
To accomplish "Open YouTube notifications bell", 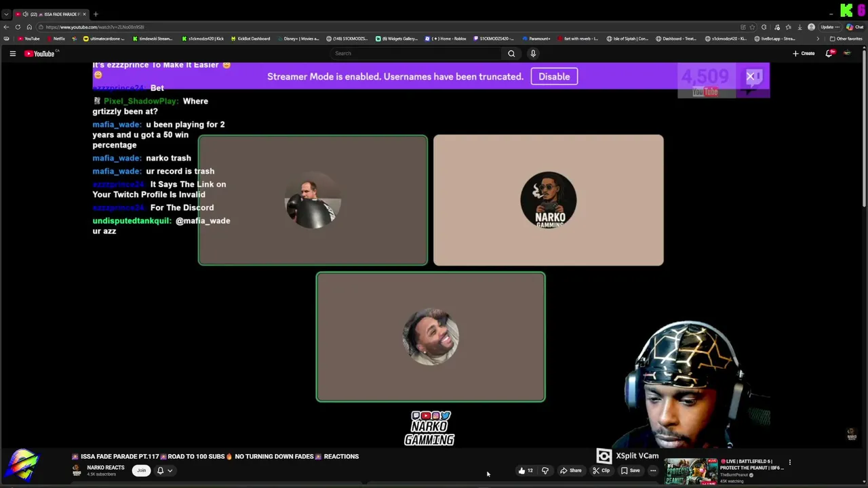I will (829, 54).
